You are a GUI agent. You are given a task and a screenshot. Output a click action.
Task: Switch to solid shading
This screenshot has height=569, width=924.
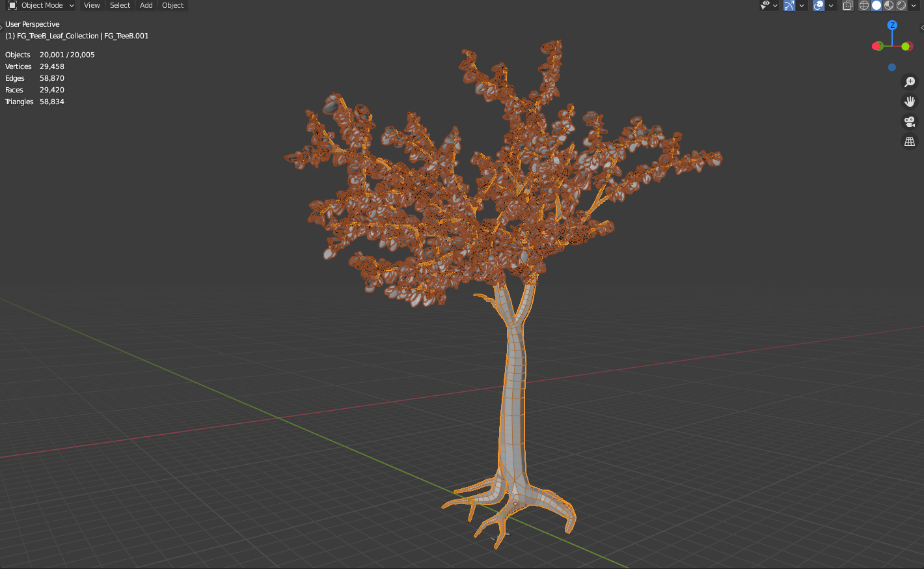pos(876,5)
